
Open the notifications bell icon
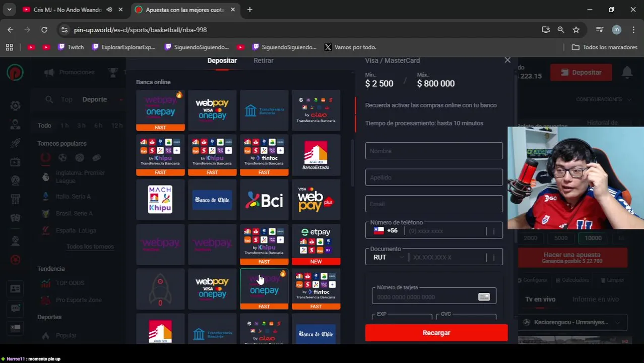click(627, 72)
